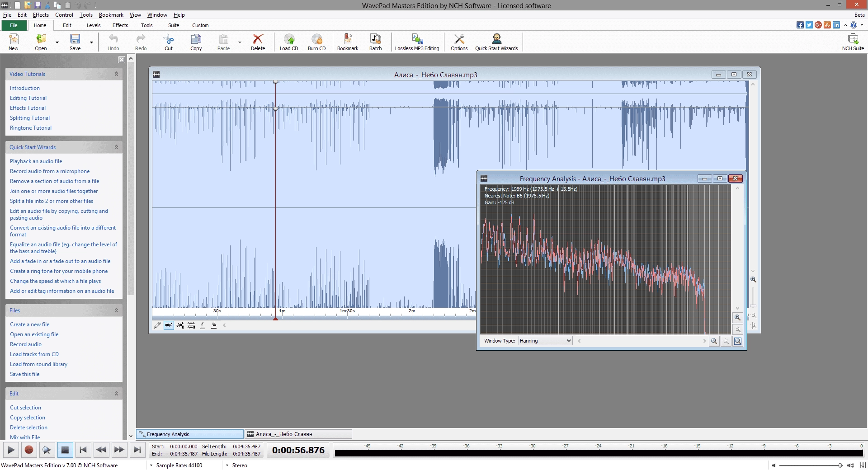Click vertical zoom-in magnifier in Frequency Analysis

(x=737, y=318)
